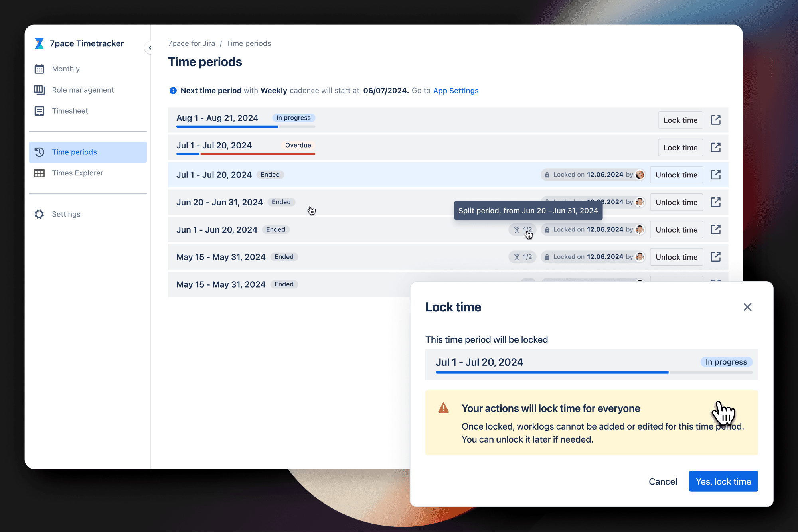Collapse the sidebar with chevron

pyautogui.click(x=150, y=48)
